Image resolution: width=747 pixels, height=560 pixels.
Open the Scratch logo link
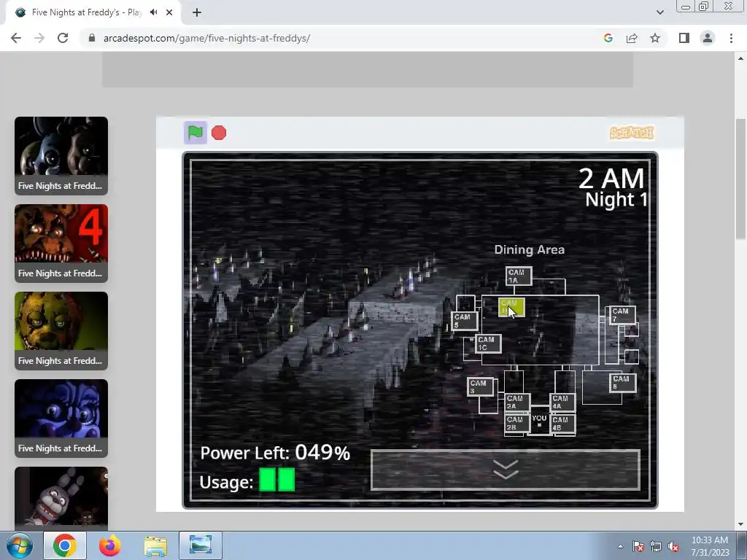coord(632,133)
